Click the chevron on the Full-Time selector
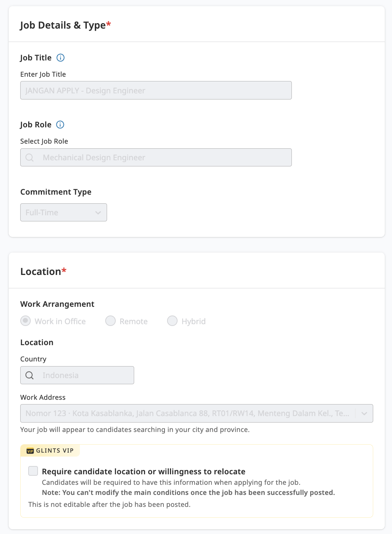This screenshot has height=534, width=392. click(x=98, y=212)
